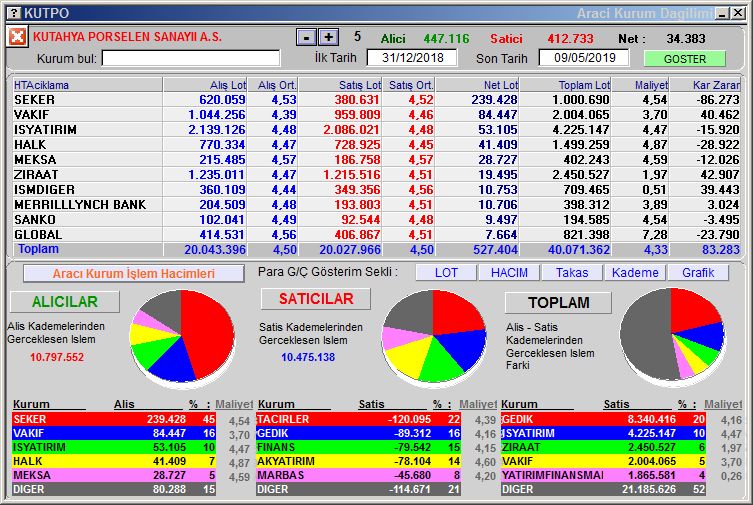The width and height of the screenshot is (753, 505).
Task: Sort by Toplam Lot column header
Action: tap(565, 85)
